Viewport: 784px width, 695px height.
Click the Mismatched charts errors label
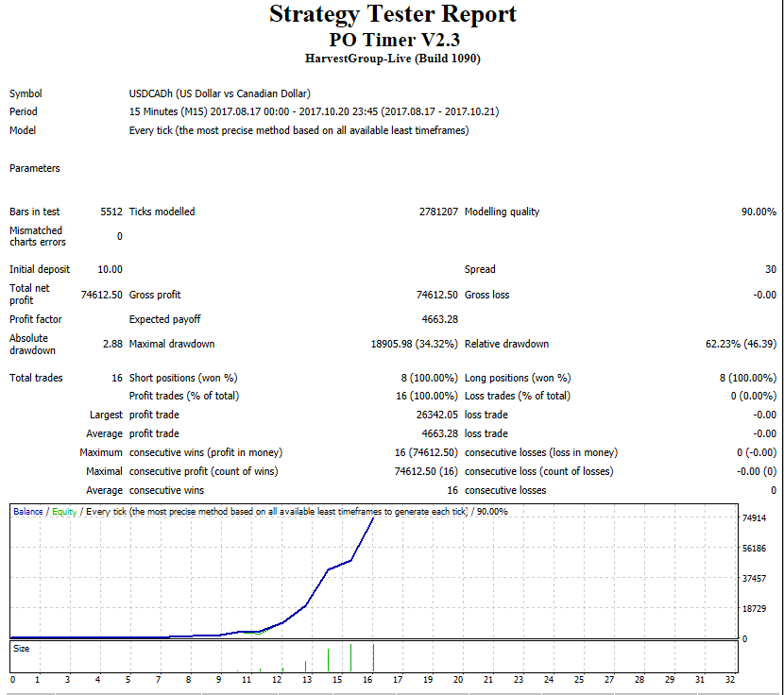38,236
